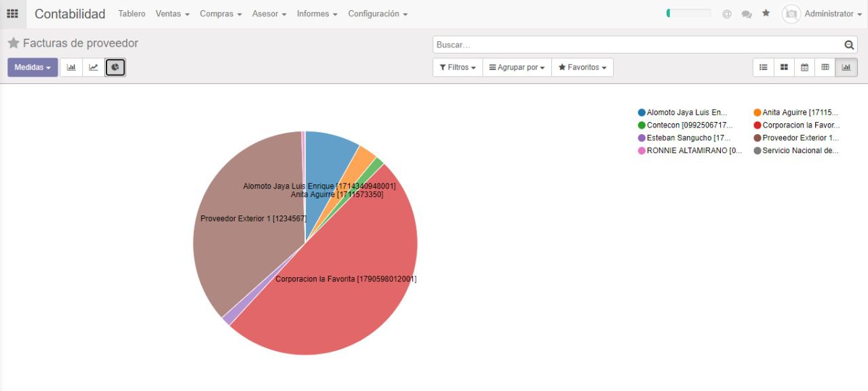Toggle Alomoto Jaya Luis legend series
The width and height of the screenshot is (868, 391).
(x=683, y=112)
